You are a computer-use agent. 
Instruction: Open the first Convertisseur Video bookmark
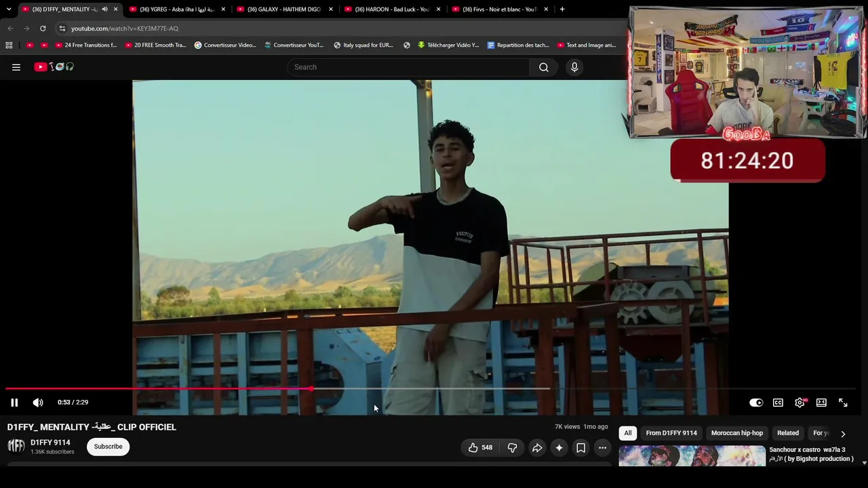pos(225,45)
